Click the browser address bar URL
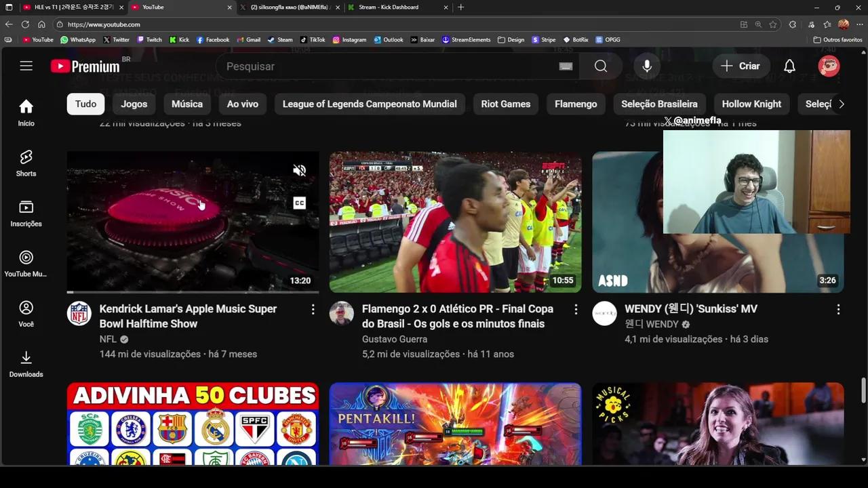The height and width of the screenshot is (488, 868). click(104, 24)
